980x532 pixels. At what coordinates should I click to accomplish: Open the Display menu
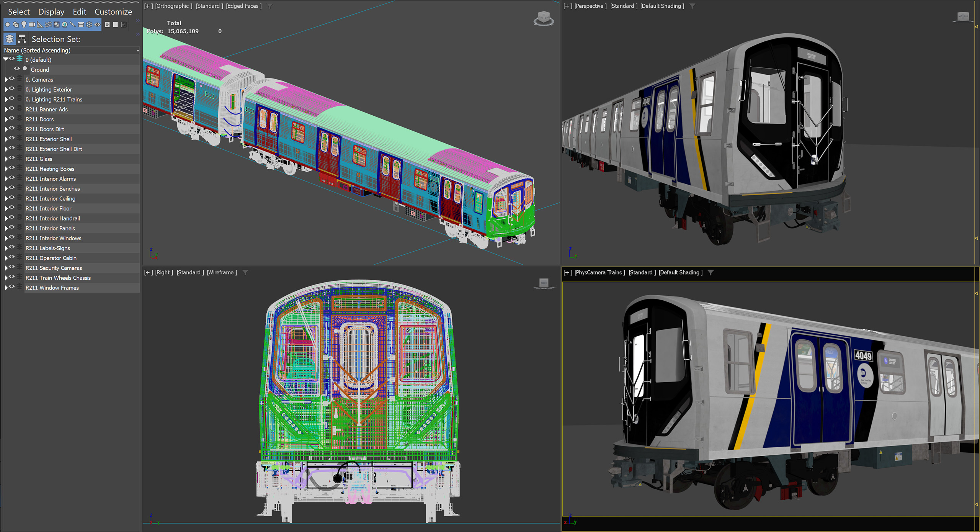coord(51,12)
